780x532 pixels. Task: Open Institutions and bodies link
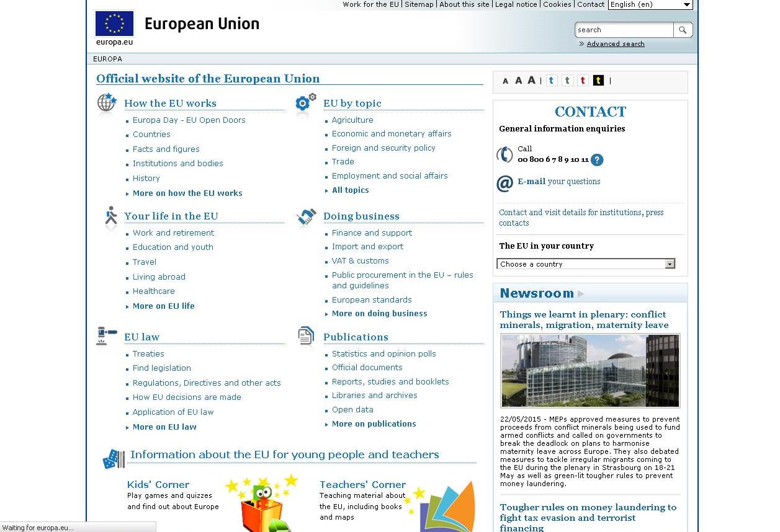point(177,164)
